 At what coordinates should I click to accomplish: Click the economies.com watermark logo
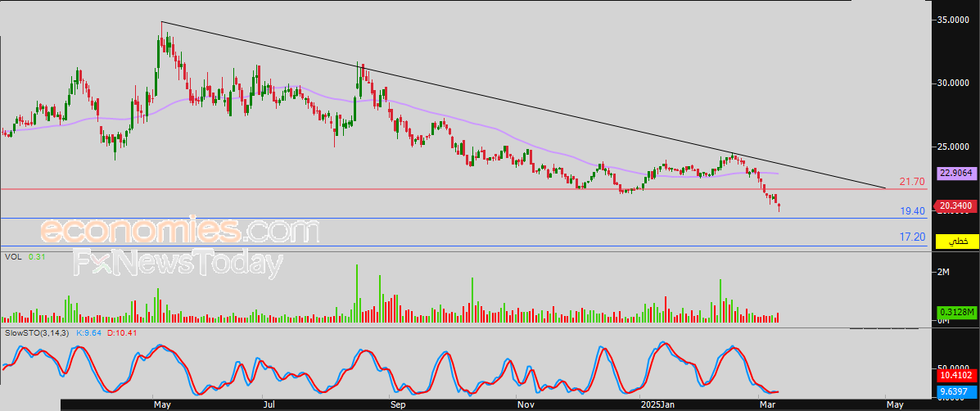tap(179, 233)
